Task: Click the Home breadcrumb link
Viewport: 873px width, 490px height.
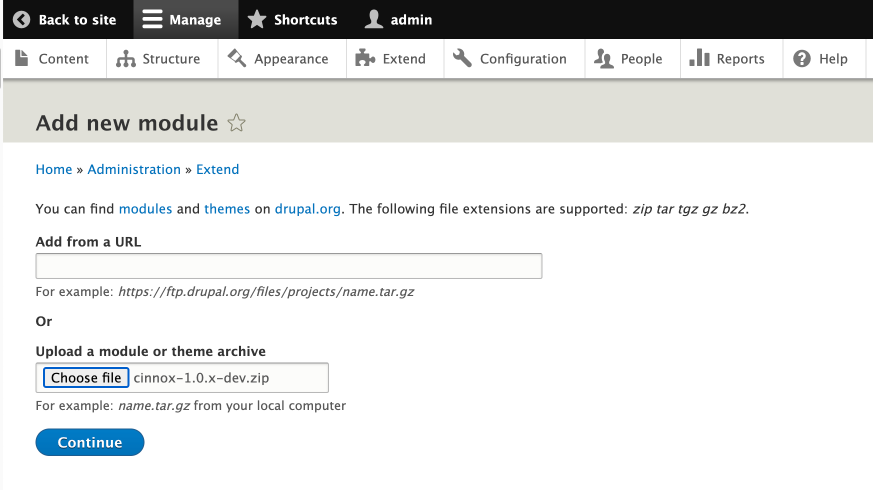Action: (54, 170)
